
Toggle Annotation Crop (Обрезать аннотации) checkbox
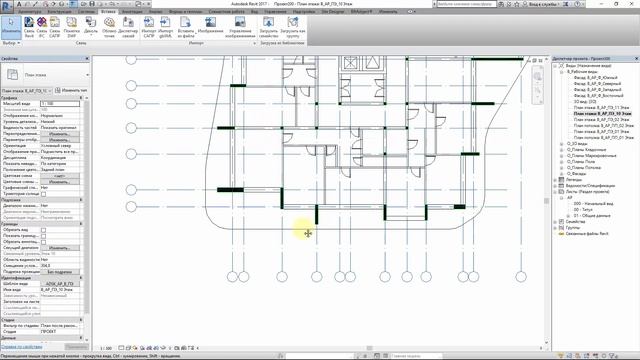pyautogui.click(x=43, y=242)
